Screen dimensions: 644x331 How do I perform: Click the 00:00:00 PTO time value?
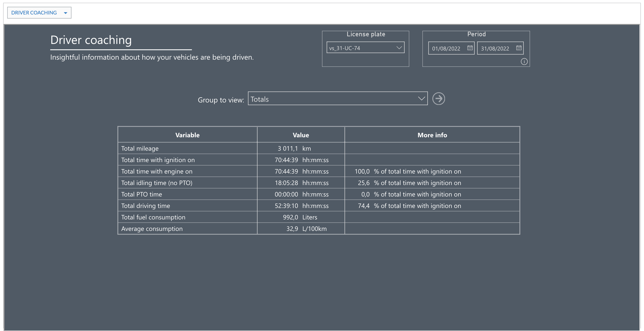(x=301, y=194)
